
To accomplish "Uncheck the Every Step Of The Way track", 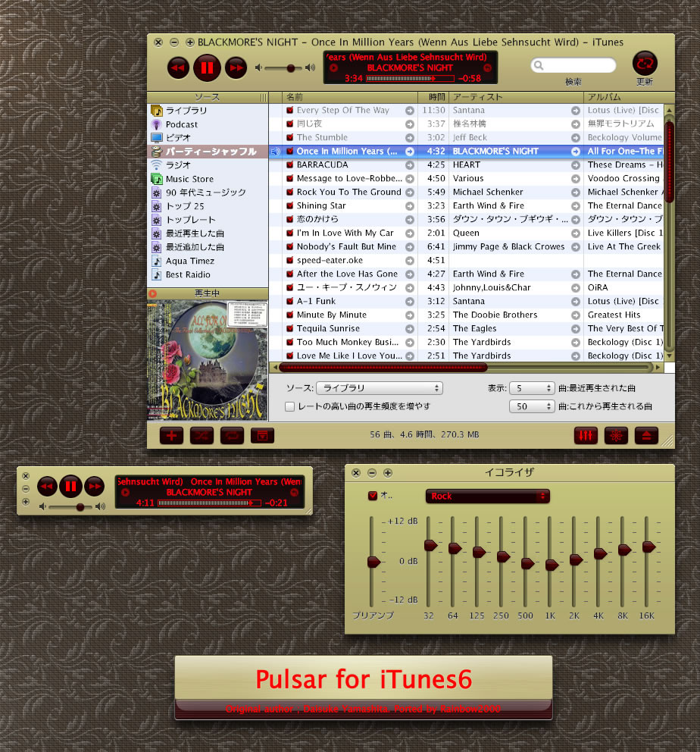I will (x=290, y=111).
